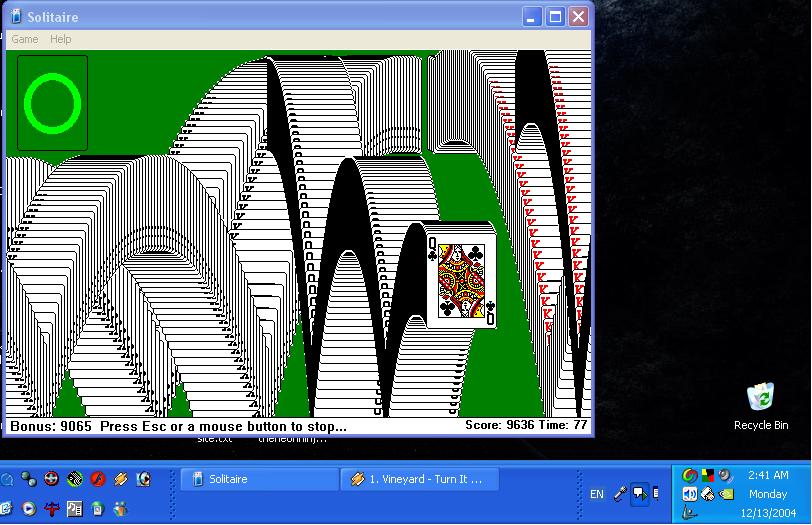812x525 pixels.
Task: Open the volume speaker tray icon
Action: tap(690, 494)
